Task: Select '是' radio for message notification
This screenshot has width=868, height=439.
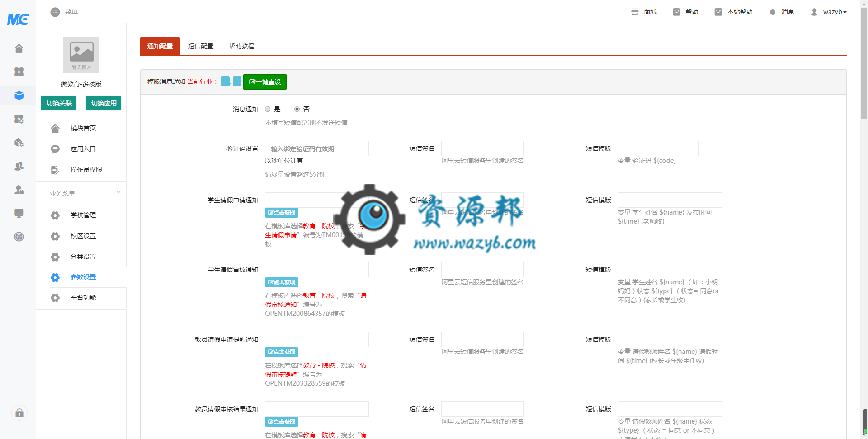Action: point(268,109)
